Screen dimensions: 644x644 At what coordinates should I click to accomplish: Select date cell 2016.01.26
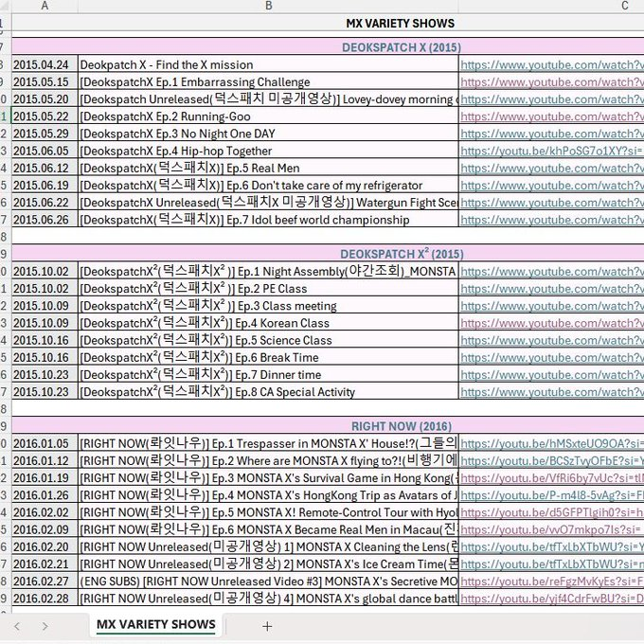(45, 495)
